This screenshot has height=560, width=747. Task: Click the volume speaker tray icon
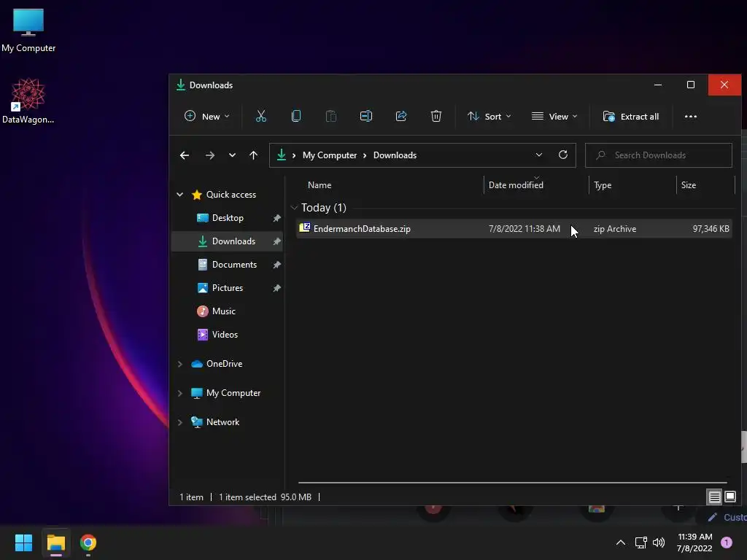[659, 542]
